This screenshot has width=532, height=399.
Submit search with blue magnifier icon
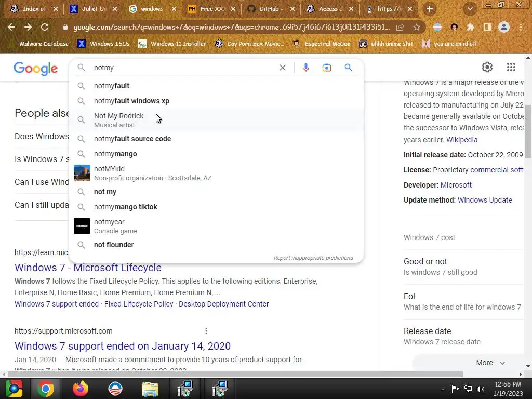click(348, 68)
